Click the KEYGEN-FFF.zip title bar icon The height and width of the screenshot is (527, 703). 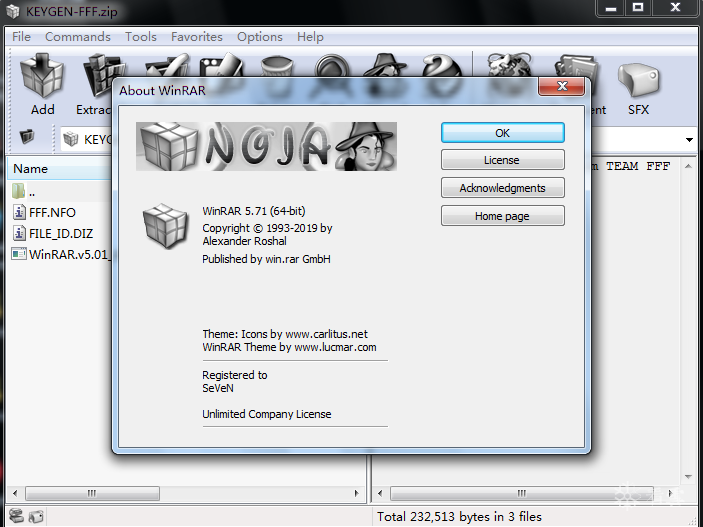(13, 11)
